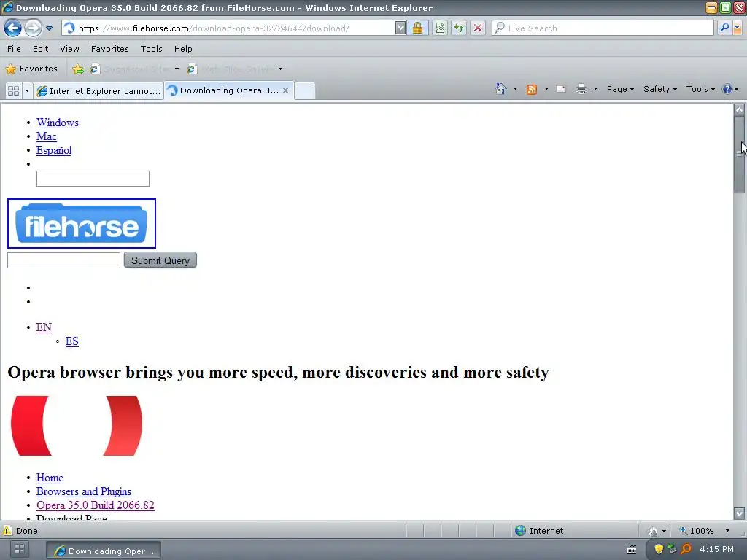
Task: Open the Edit menu
Action: click(x=41, y=49)
